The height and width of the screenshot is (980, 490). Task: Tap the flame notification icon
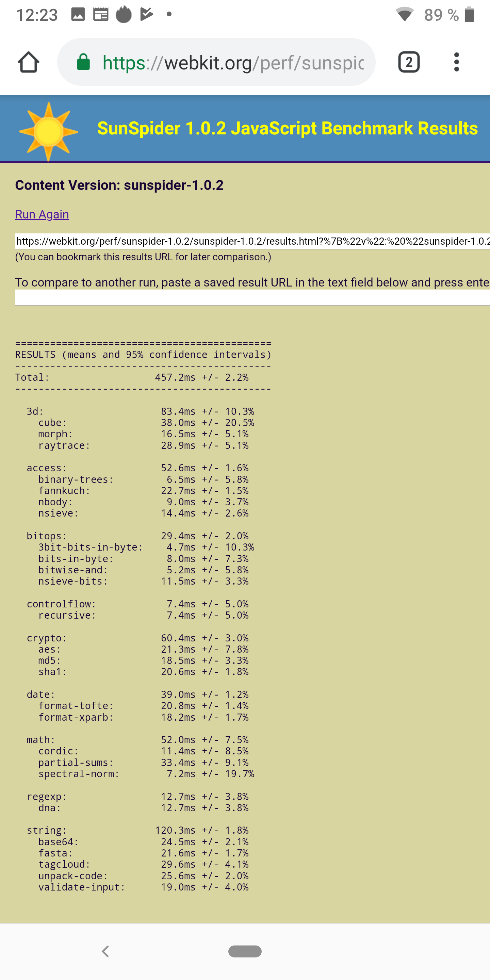tap(124, 14)
